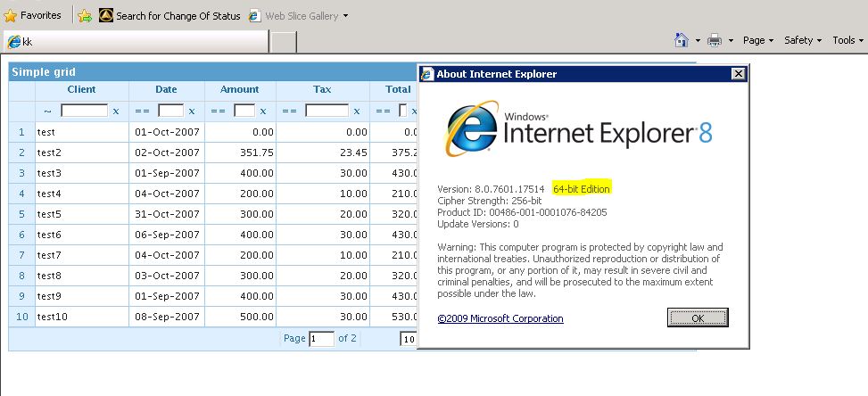868x396 pixels.
Task: Change the Client filter ~ operator
Action: [48, 111]
